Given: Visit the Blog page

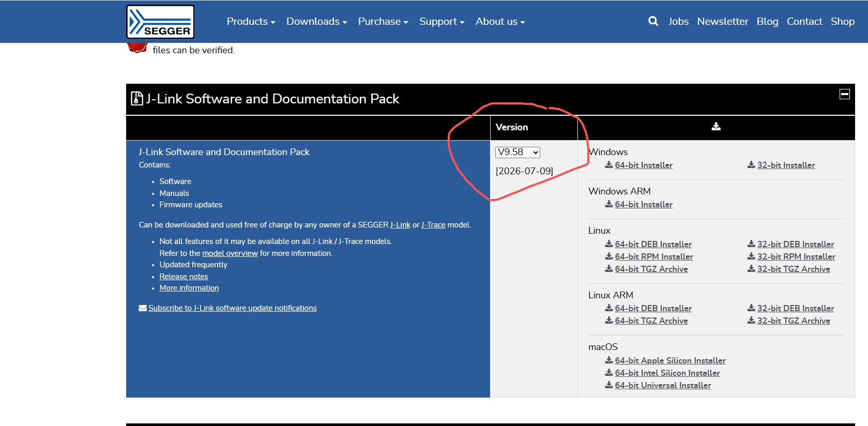Looking at the screenshot, I should tap(768, 21).
